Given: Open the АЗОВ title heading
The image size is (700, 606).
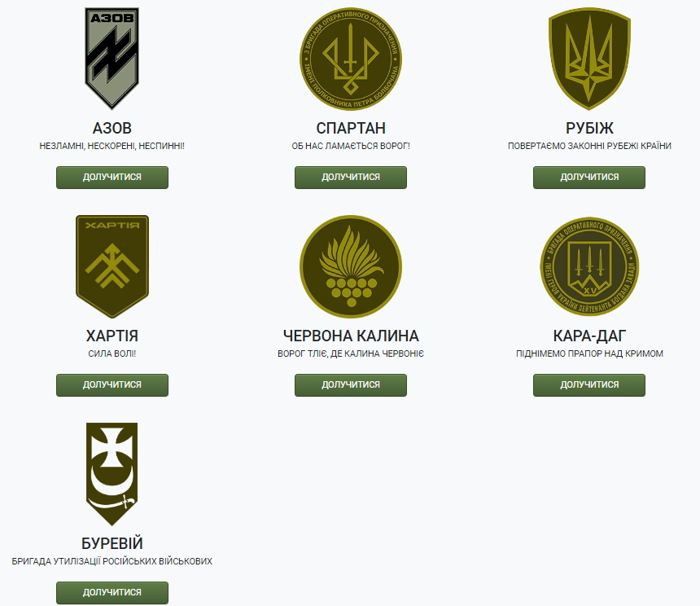Looking at the screenshot, I should [112, 128].
